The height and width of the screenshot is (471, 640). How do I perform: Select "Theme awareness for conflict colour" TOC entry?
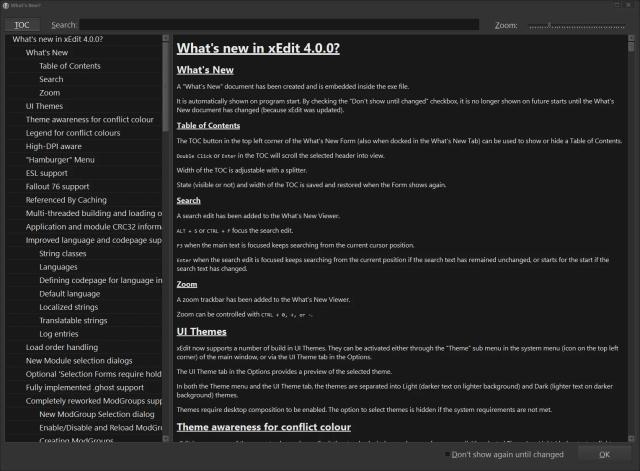pos(89,120)
